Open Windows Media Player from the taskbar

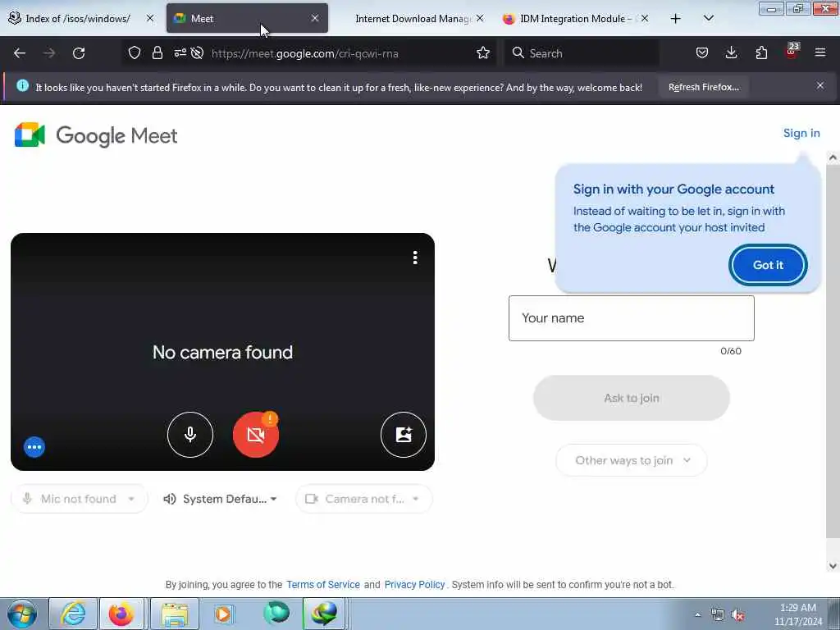click(x=223, y=614)
